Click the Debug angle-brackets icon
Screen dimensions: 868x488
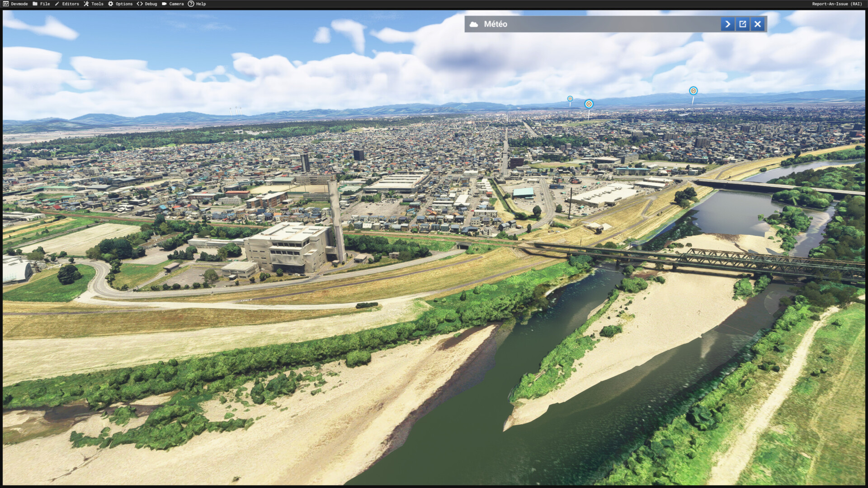tap(140, 4)
